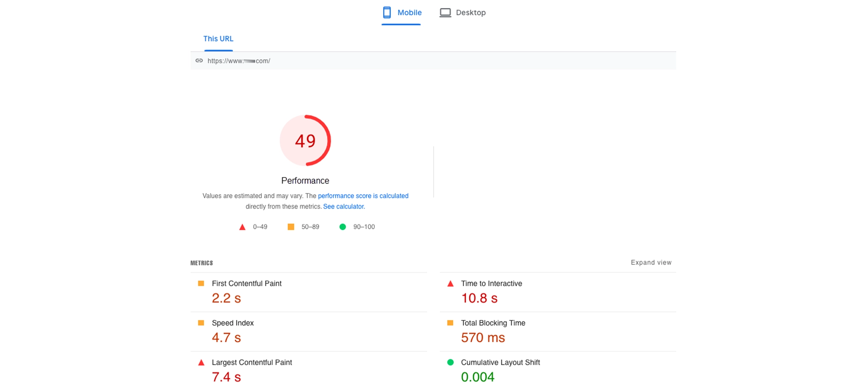
Task: Click the Performance heading under gauge
Action: 305,181
